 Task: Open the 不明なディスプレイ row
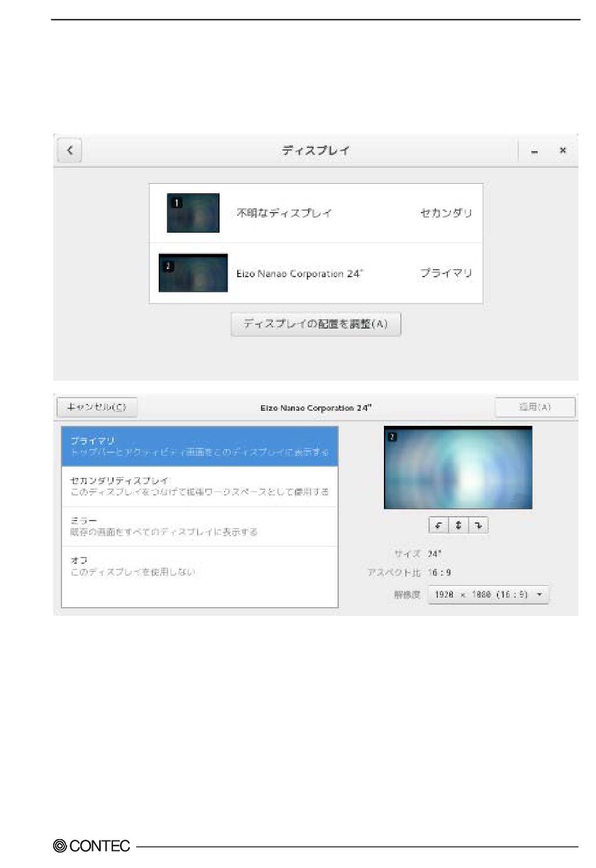[x=316, y=213]
